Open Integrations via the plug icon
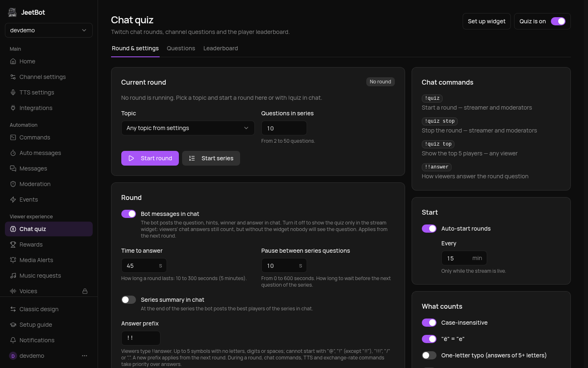 point(13,108)
